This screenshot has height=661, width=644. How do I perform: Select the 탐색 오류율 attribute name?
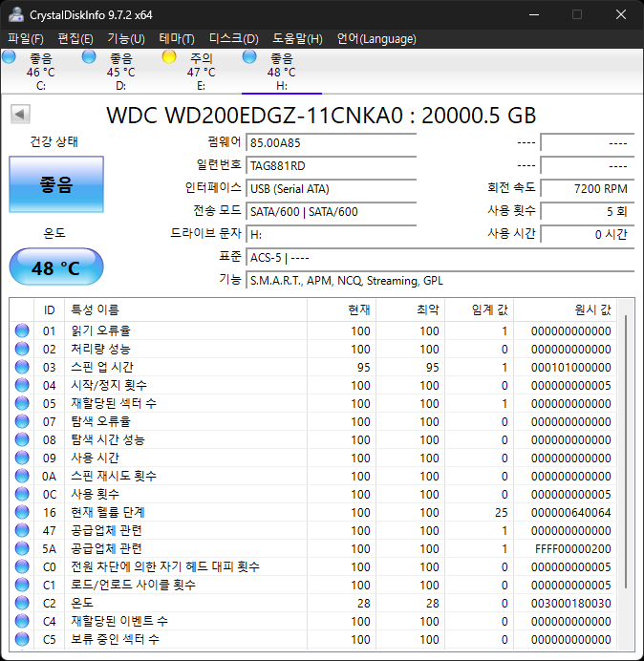point(100,421)
